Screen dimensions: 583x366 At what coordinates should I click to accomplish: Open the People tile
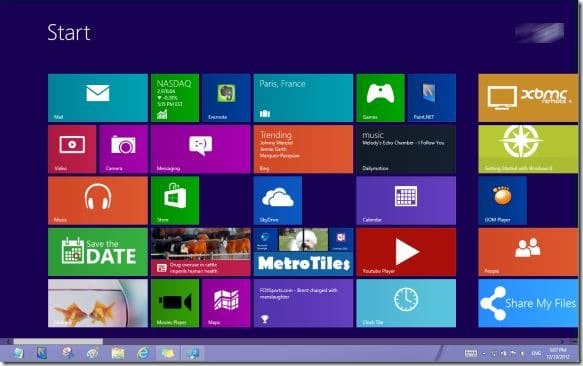(x=528, y=252)
